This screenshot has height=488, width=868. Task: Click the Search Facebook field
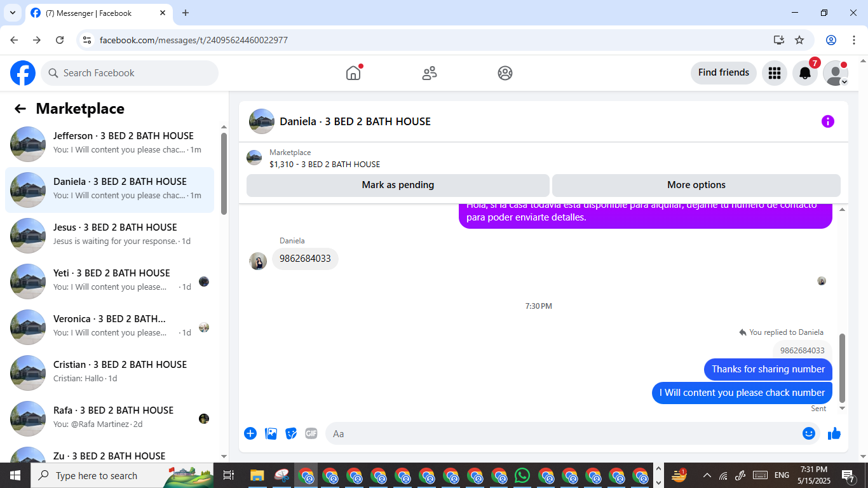130,73
